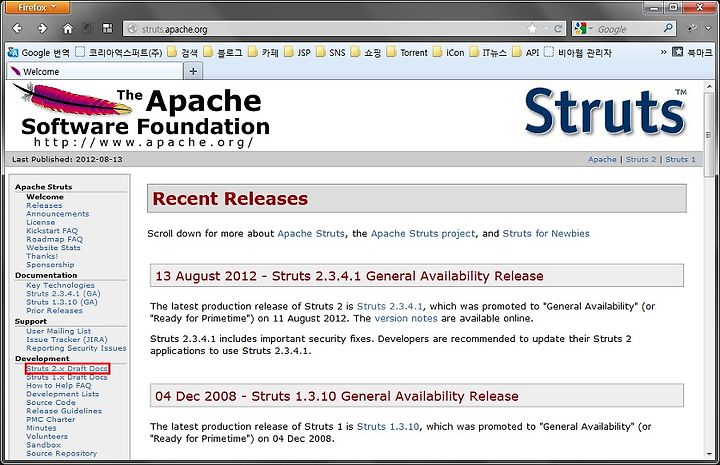The image size is (720, 465).
Task: Click the Struts 1 link in header nav
Action: tap(680, 159)
